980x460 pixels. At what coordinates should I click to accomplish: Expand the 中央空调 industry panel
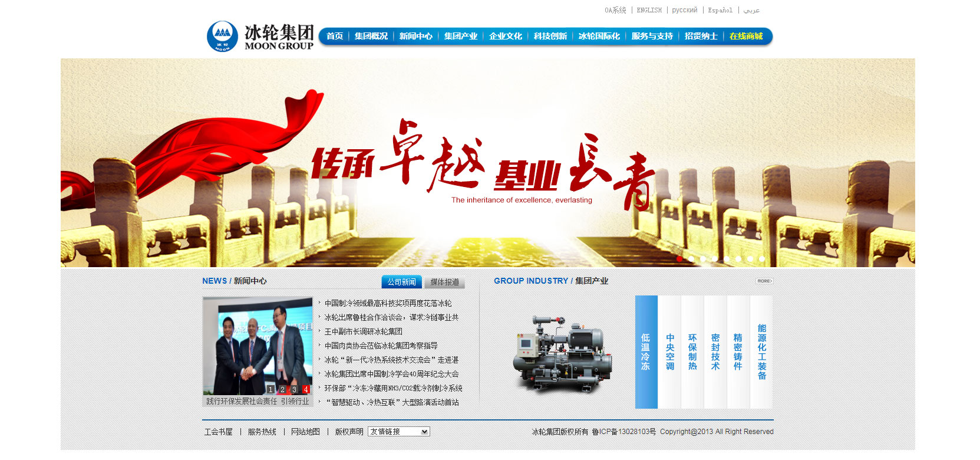[x=669, y=352]
